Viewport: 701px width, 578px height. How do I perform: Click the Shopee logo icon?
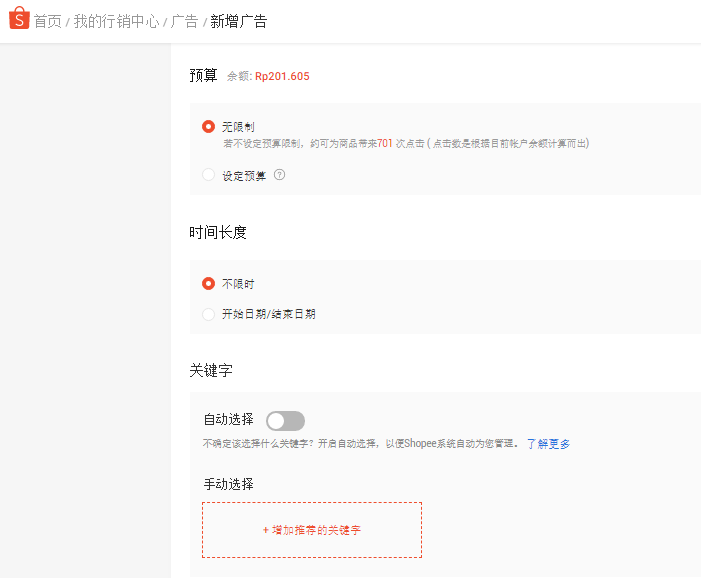click(19, 20)
